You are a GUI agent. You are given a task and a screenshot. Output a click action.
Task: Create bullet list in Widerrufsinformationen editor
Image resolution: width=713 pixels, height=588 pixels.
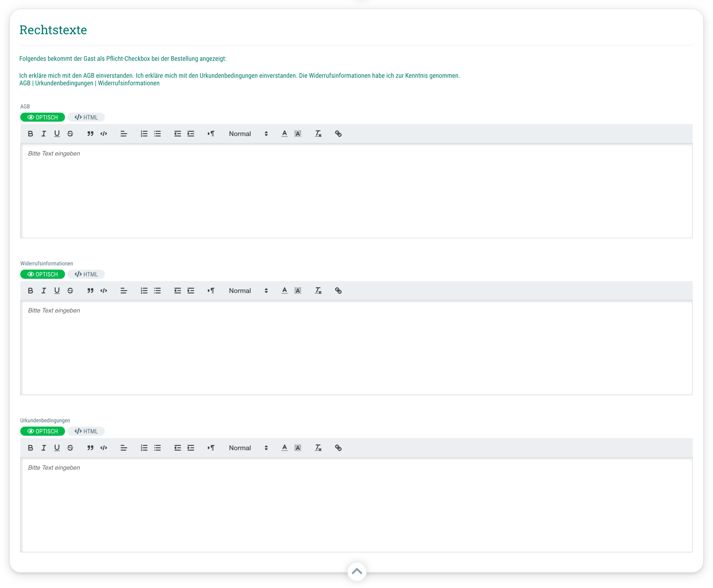(157, 291)
